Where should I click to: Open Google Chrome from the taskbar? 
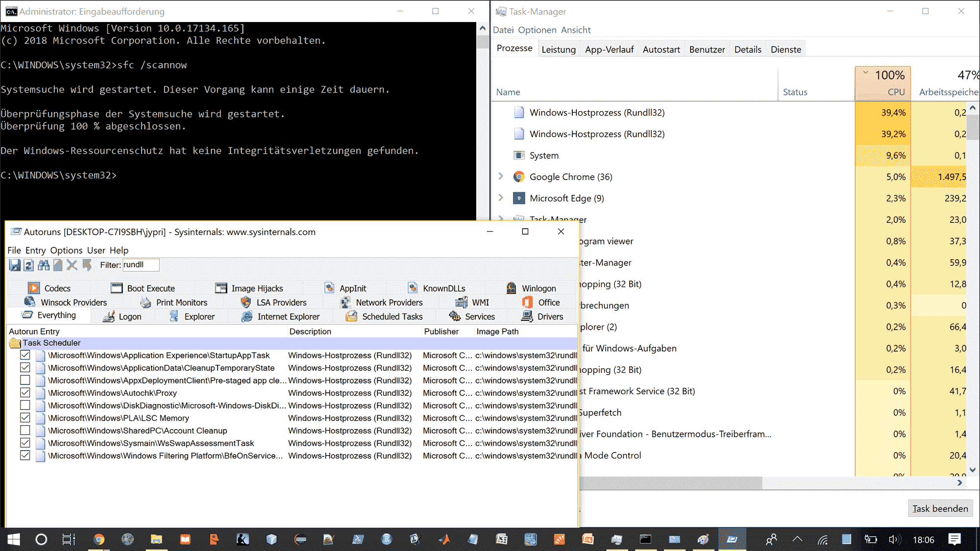pos(99,539)
